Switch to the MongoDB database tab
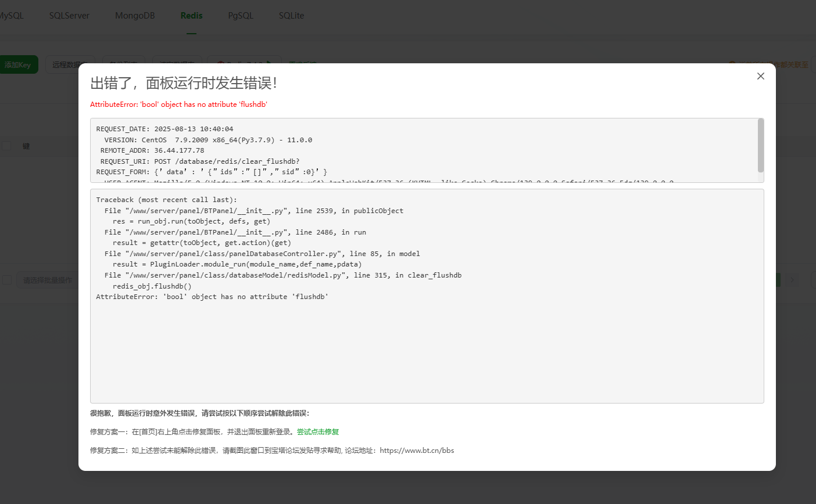Screen dimensions: 816x504 coord(135,16)
